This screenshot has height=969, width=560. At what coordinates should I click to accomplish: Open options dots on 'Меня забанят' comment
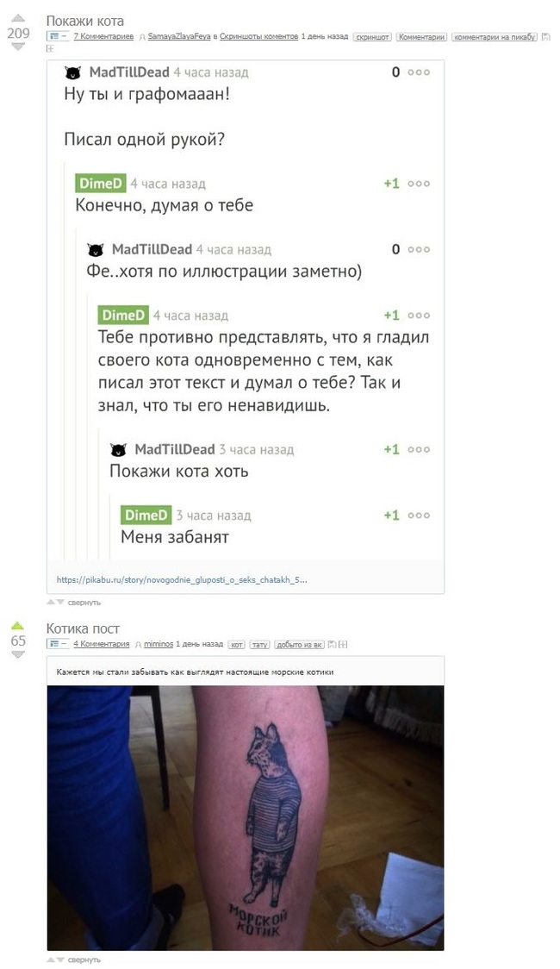click(419, 515)
